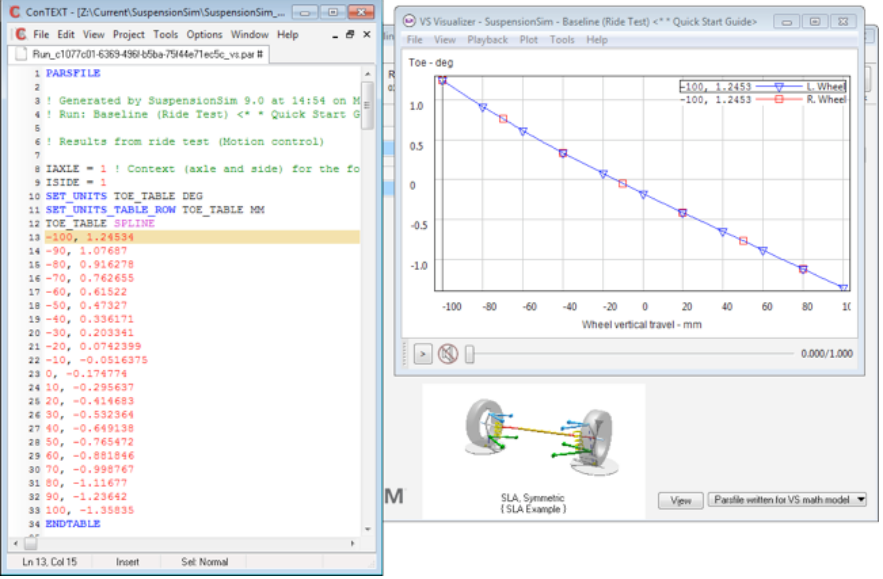Image resolution: width=883 pixels, height=579 pixels.
Task: Play the VS Visualizer animation
Action: [423, 354]
